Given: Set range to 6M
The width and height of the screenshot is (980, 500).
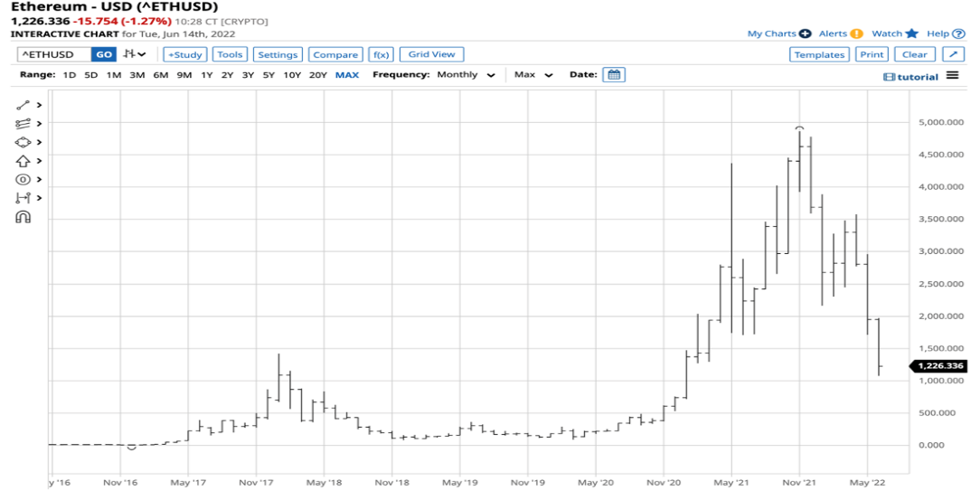Looking at the screenshot, I should pos(161,75).
